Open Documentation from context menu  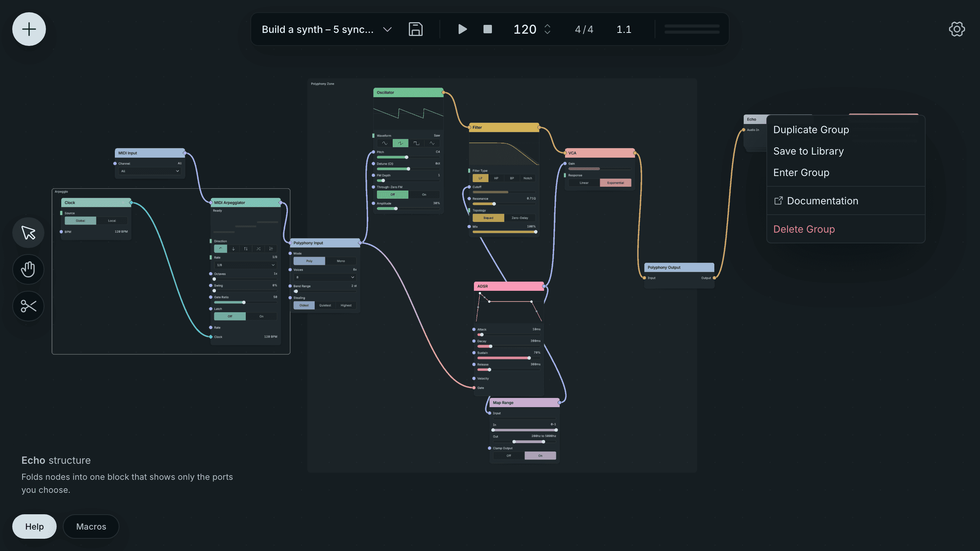[846, 201]
